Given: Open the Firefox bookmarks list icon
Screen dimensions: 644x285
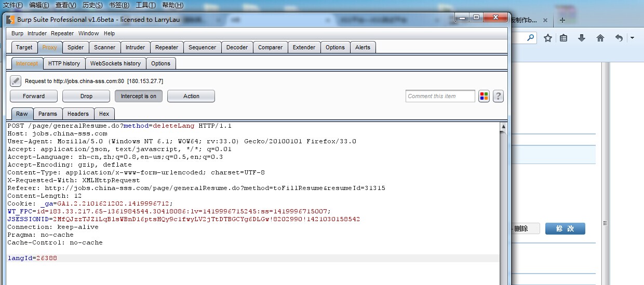Looking at the screenshot, I should point(564,38).
